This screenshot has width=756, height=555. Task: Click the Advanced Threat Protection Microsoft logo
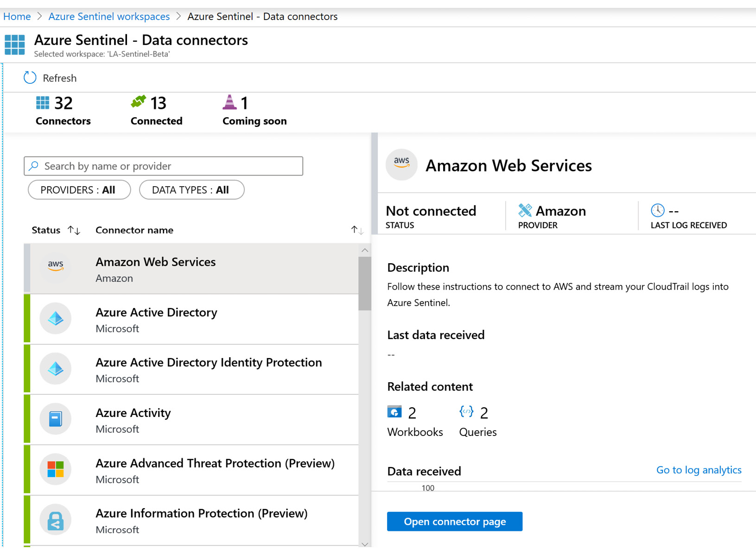(56, 469)
